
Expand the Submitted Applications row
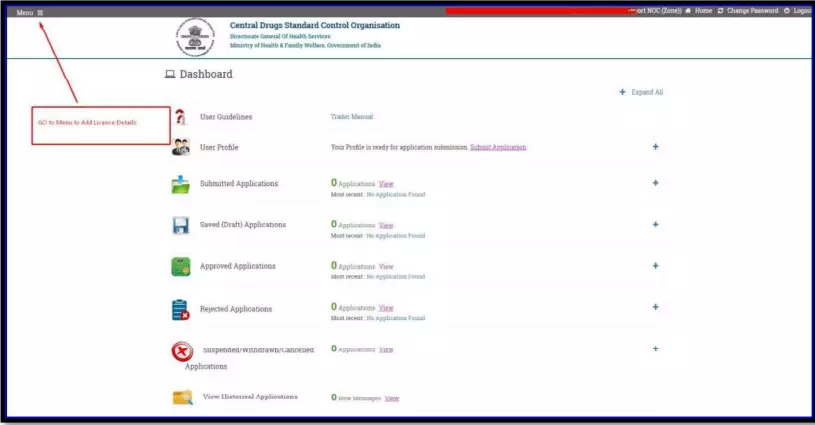tap(656, 183)
